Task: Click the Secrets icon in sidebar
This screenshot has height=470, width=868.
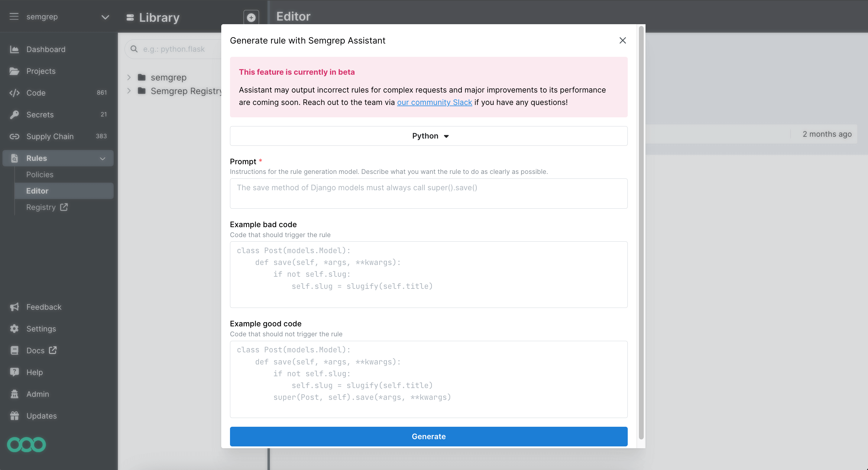Action: coord(15,115)
